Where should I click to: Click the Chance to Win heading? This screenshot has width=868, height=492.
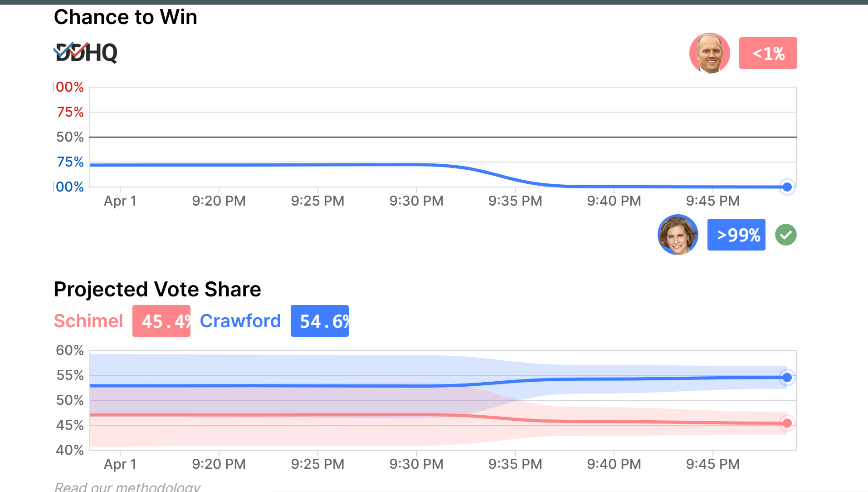[126, 17]
